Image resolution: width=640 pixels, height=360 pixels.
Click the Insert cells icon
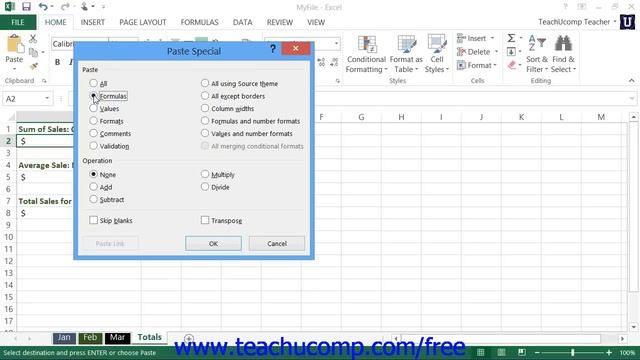(461, 38)
